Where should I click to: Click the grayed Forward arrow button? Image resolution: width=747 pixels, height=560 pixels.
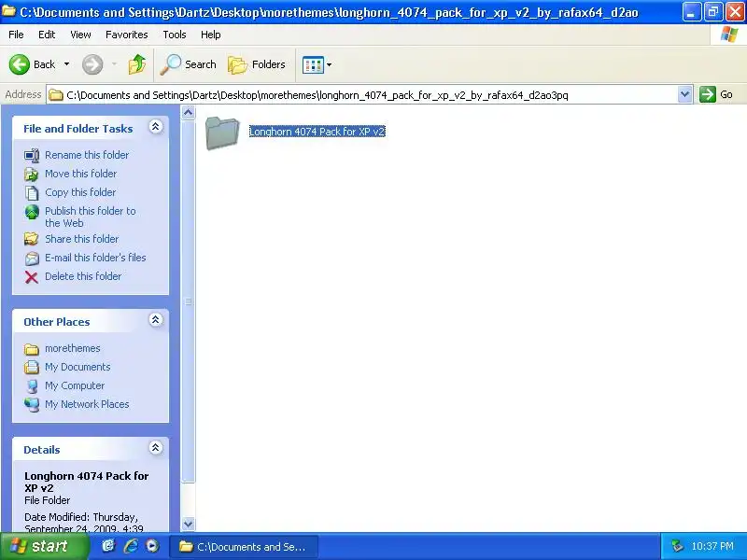[x=92, y=64]
